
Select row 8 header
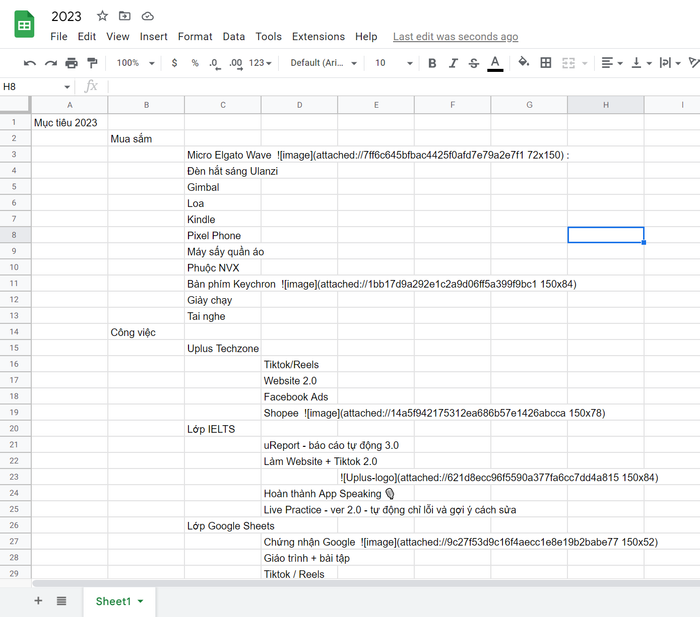coord(15,235)
